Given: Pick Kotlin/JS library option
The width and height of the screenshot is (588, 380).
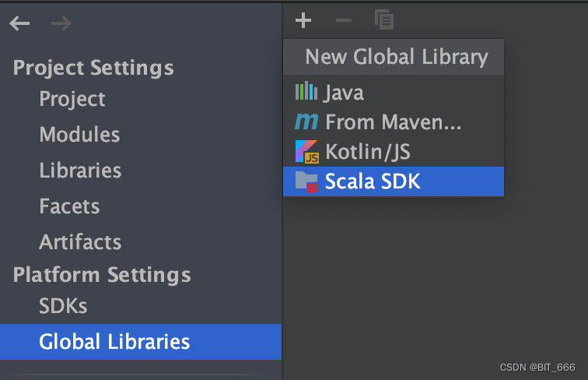Looking at the screenshot, I should point(394,152).
